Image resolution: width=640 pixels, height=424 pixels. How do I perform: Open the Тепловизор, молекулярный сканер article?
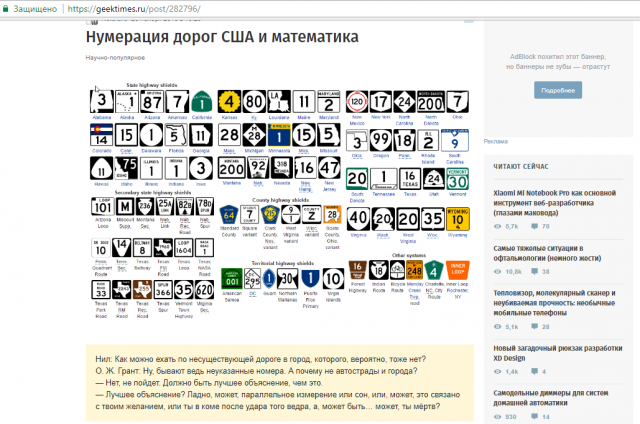click(x=554, y=303)
